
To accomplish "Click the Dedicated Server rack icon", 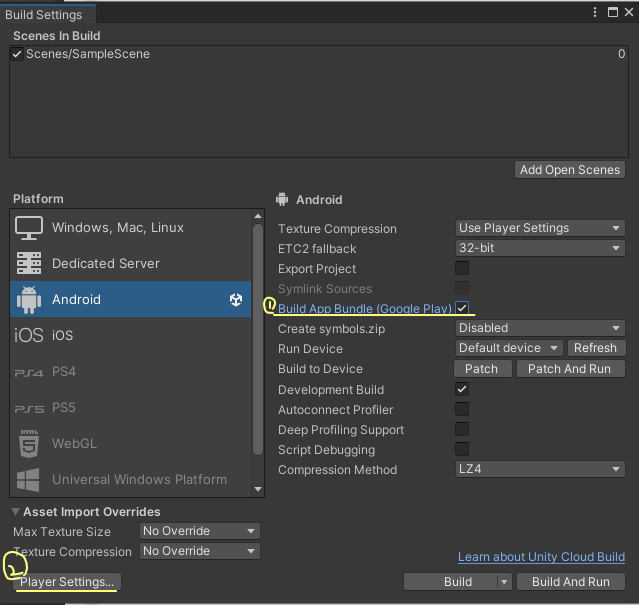I will coord(29,263).
